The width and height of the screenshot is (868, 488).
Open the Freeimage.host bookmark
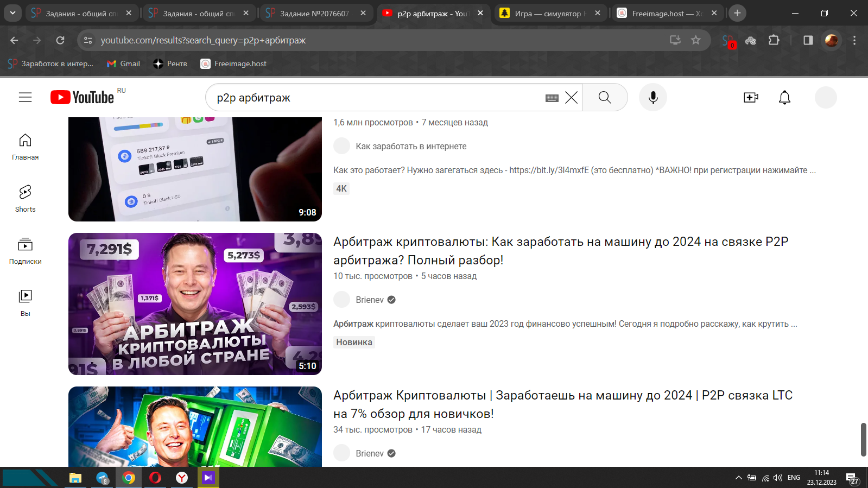(x=234, y=64)
